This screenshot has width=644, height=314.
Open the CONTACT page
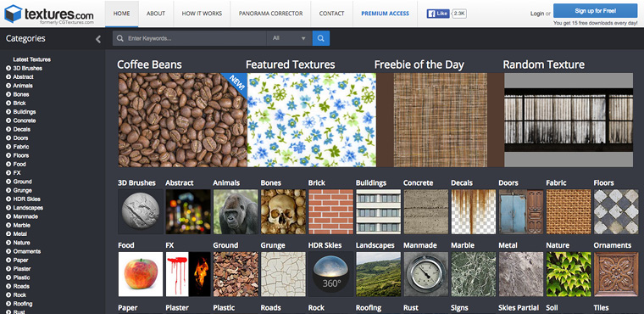click(331, 14)
